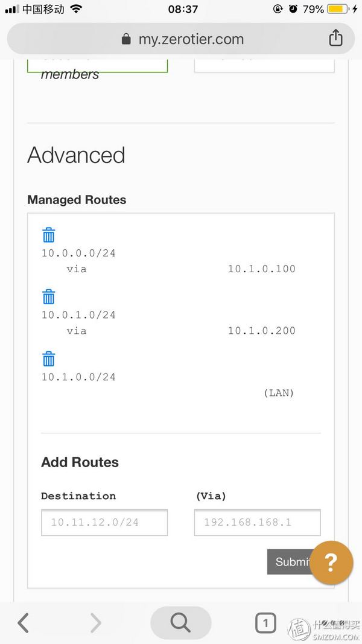Viewport: 362px width, 644px height.
Task: Tap the Wi-Fi status icon
Action: [76, 8]
